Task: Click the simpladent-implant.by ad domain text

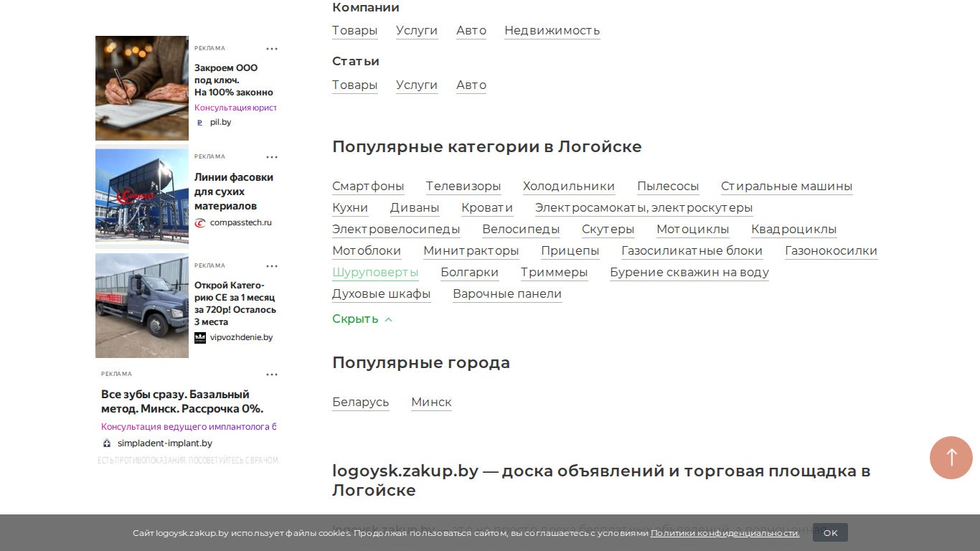Action: point(165,443)
